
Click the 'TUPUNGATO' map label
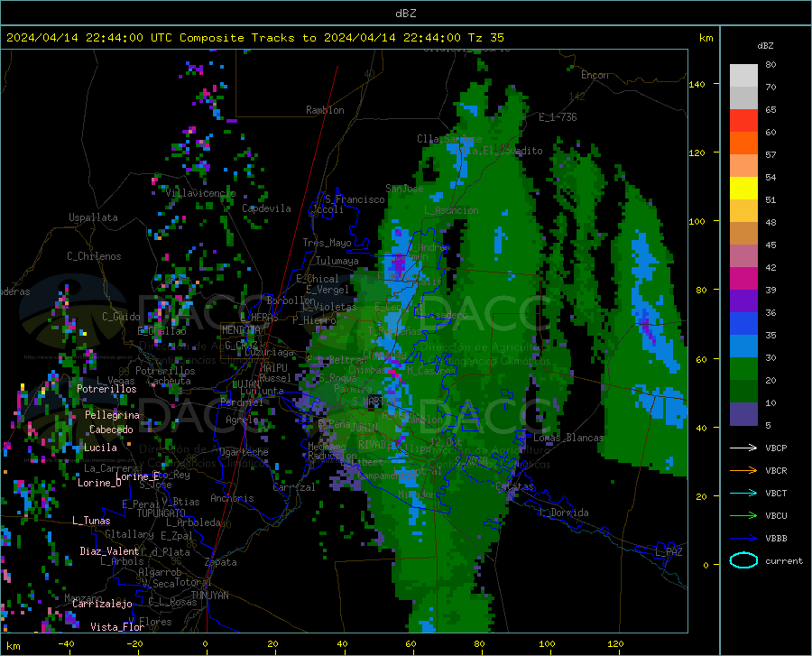(161, 513)
